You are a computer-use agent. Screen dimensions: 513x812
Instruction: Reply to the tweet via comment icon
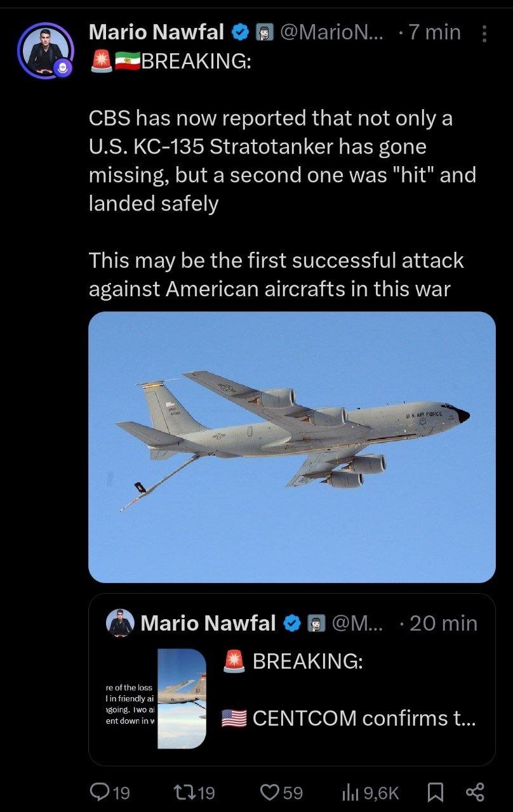[100, 792]
